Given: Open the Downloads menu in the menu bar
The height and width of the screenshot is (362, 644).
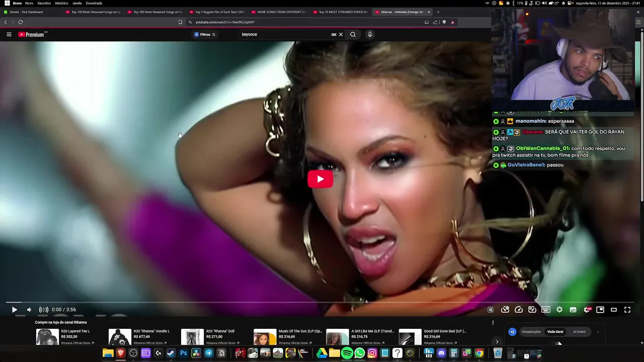Looking at the screenshot, I should pyautogui.click(x=94, y=3).
